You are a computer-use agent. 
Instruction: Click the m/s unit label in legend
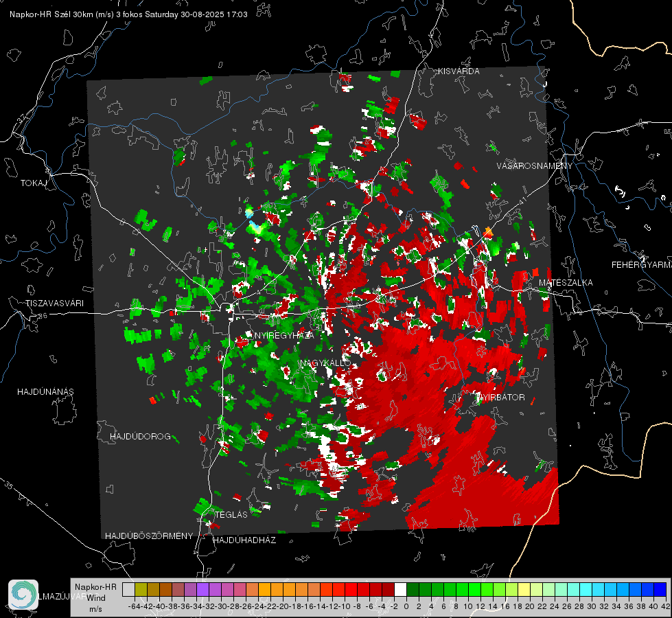click(x=95, y=609)
